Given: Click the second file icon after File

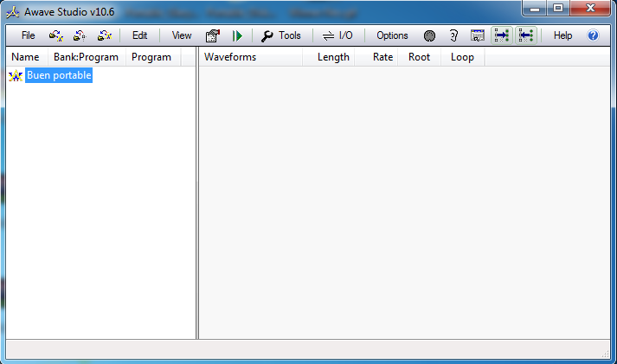Looking at the screenshot, I should pyautogui.click(x=80, y=35).
